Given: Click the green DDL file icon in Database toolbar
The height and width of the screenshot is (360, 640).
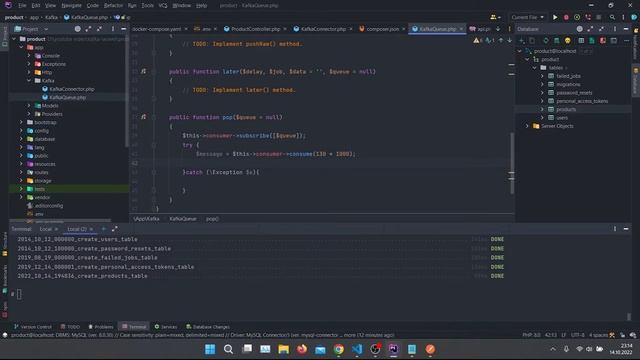Looking at the screenshot, I should pos(592,40).
